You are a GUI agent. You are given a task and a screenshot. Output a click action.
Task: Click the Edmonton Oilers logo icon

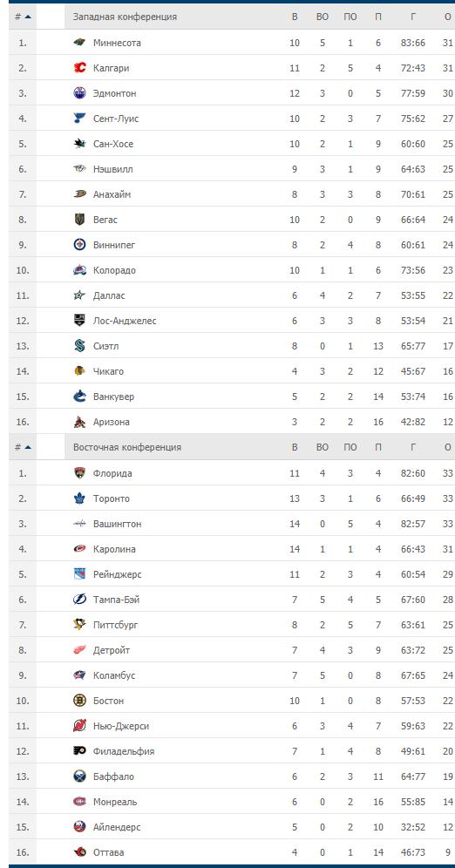click(x=79, y=93)
